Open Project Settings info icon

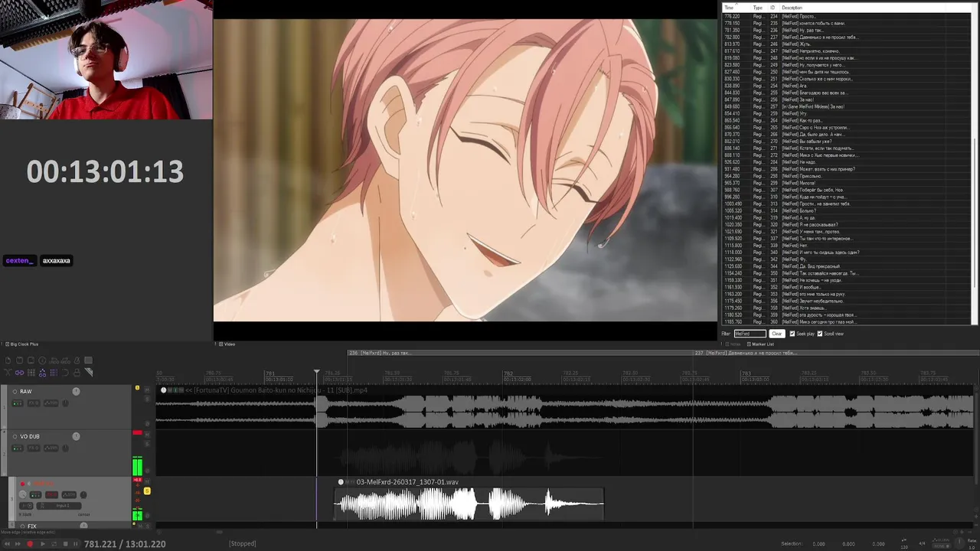(x=42, y=360)
